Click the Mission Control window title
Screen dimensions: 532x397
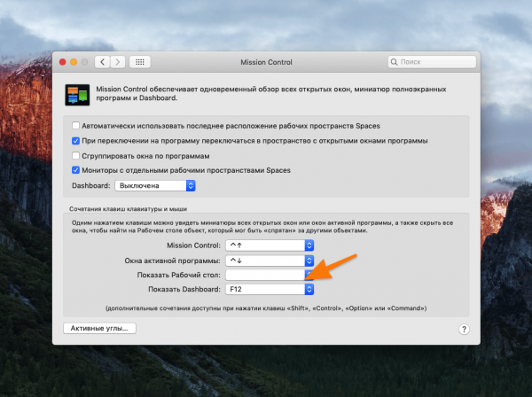pyautogui.click(x=266, y=62)
